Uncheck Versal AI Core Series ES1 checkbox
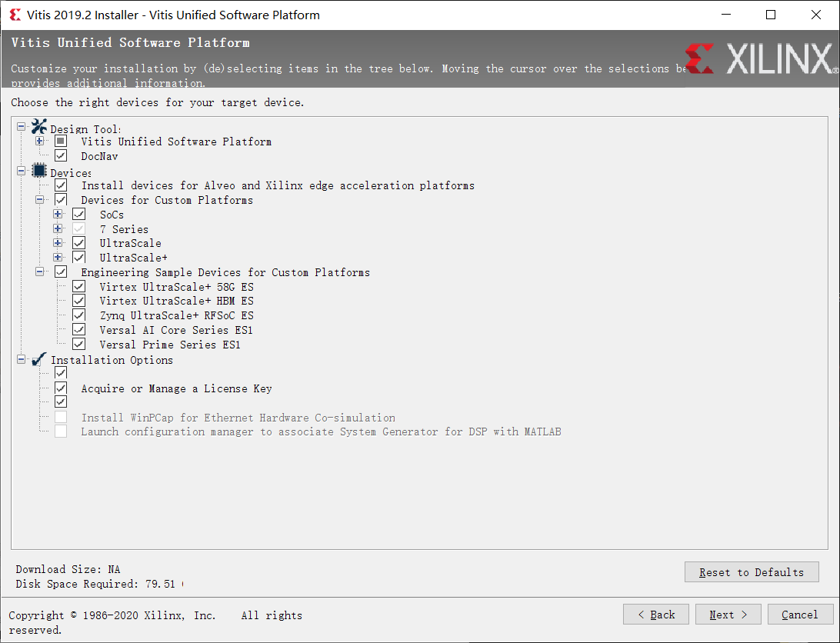The height and width of the screenshot is (643, 840). [x=78, y=329]
